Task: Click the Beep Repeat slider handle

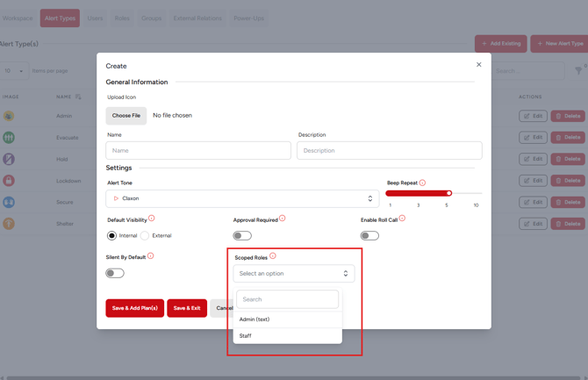Action: click(x=448, y=193)
